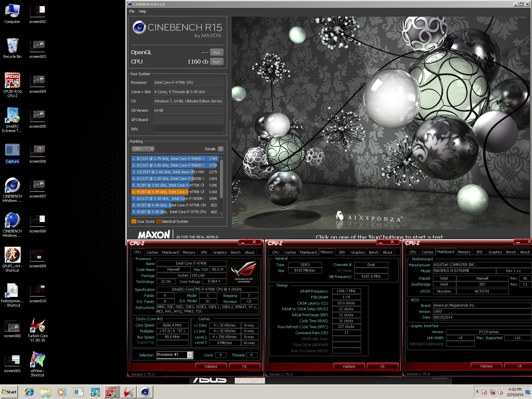
Task: Open the screen000 desktop file
Action: coord(12,329)
